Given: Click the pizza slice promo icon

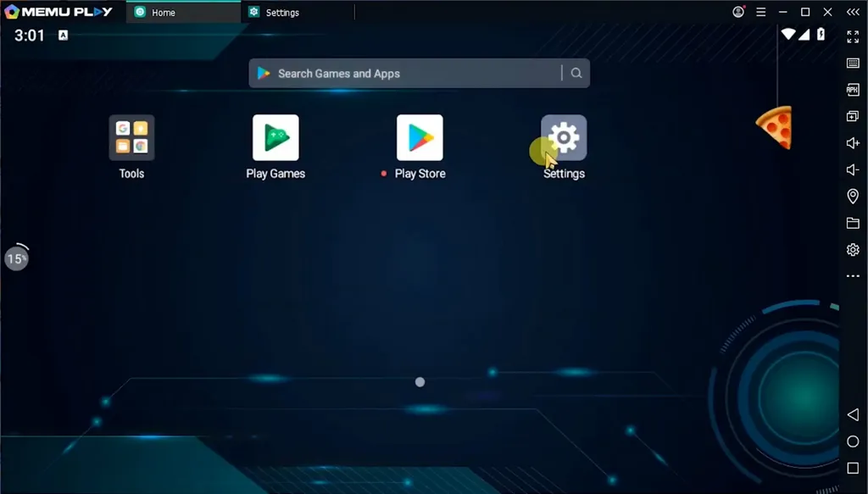Looking at the screenshot, I should coord(775,127).
